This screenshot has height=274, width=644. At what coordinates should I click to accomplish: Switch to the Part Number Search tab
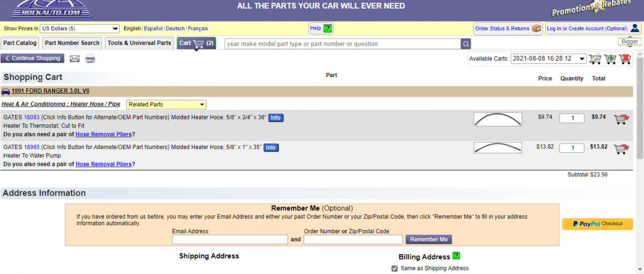[x=72, y=43]
